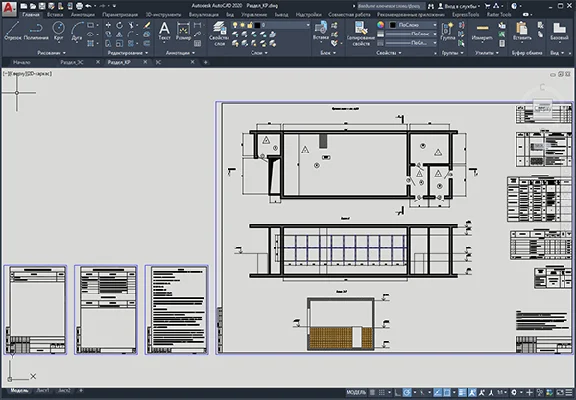This screenshot has height=400, width=576.
Task: Select the Отрезок line tool
Action: pyautogui.click(x=12, y=31)
